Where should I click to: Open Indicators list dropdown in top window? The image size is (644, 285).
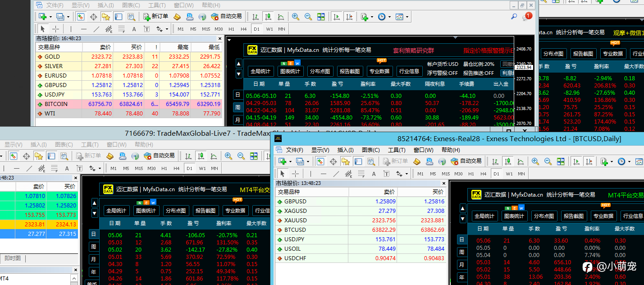click(366, 17)
